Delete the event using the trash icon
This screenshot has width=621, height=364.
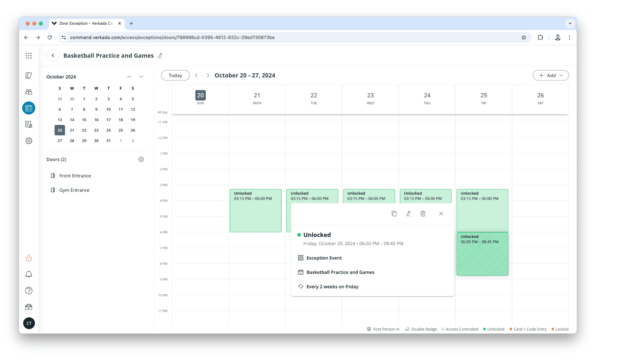click(423, 214)
